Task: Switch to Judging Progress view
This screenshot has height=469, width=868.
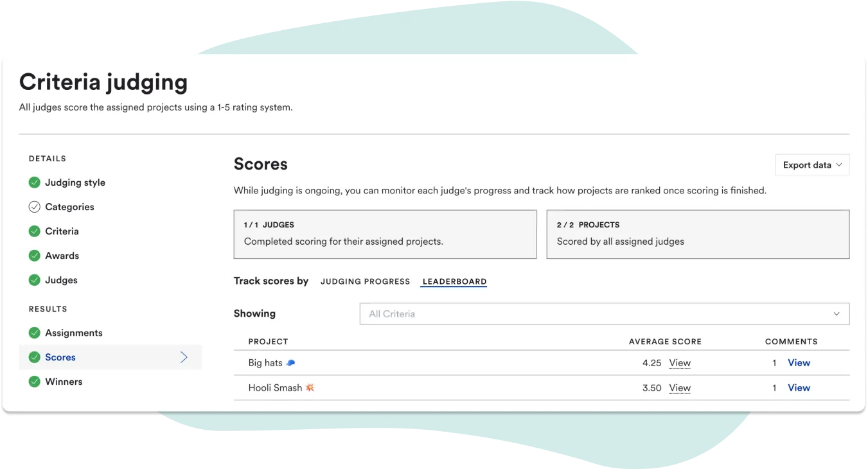Action: (365, 281)
